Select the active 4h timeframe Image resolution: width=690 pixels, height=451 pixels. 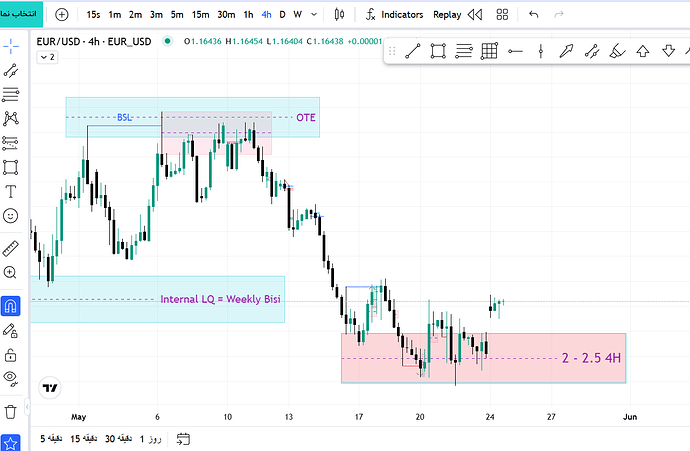point(266,15)
